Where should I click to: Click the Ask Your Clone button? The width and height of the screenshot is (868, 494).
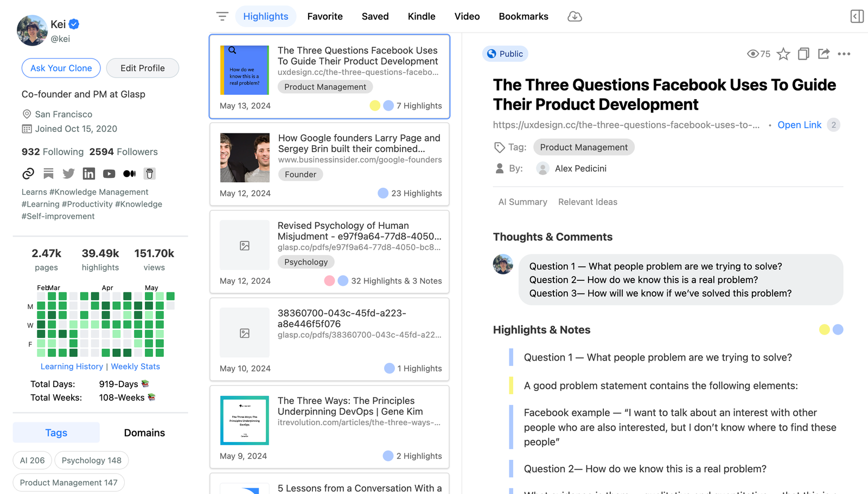(61, 68)
